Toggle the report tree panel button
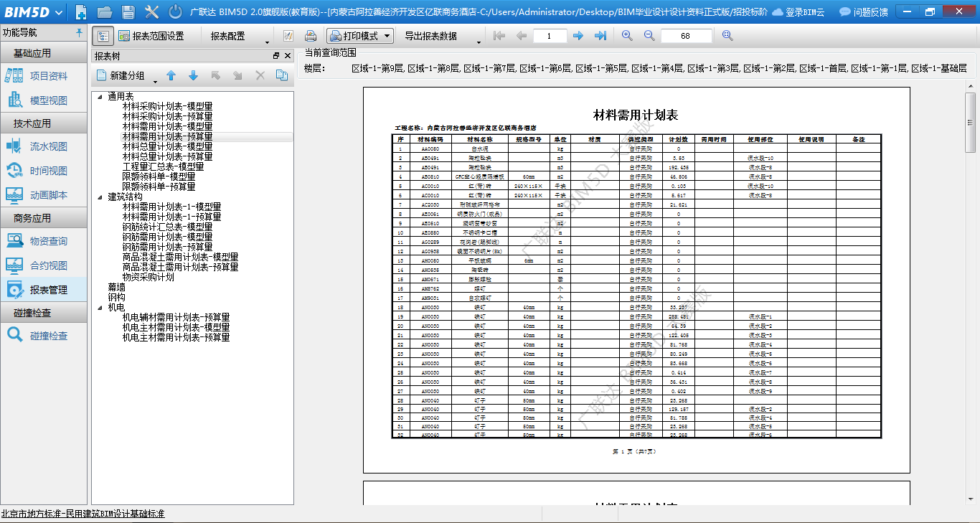 (103, 36)
